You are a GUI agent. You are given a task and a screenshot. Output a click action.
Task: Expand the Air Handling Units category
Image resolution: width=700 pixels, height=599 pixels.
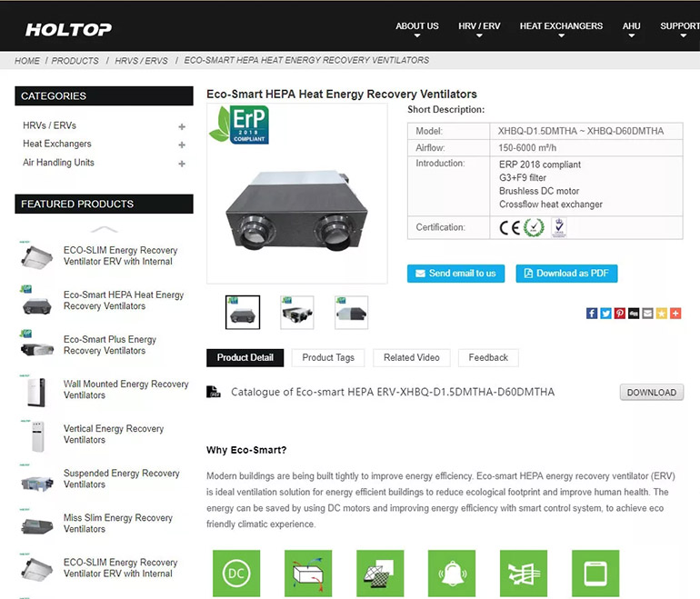(x=182, y=164)
